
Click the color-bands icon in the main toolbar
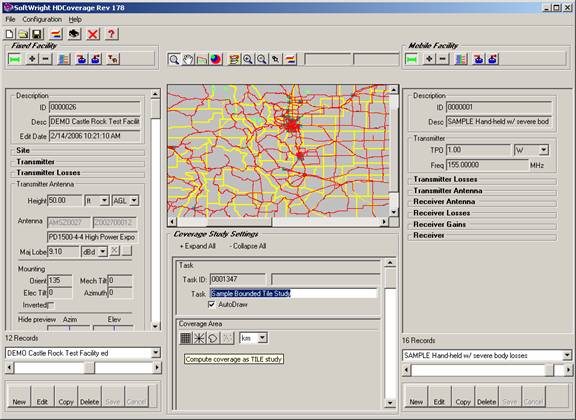point(56,34)
